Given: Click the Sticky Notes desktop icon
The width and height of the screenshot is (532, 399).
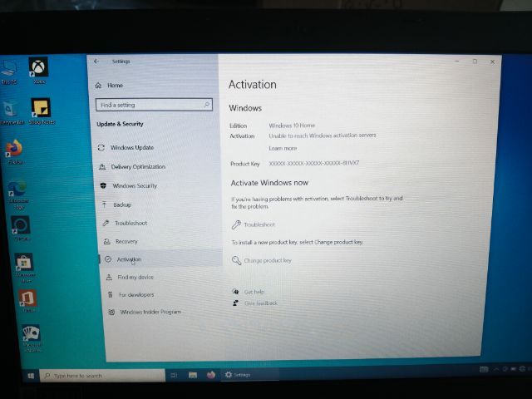Looking at the screenshot, I should (x=42, y=111).
